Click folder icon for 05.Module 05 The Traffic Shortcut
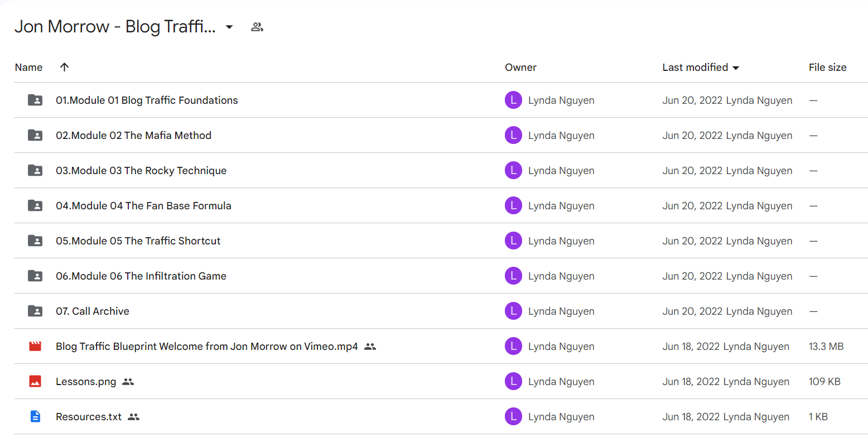868x442 pixels. pyautogui.click(x=35, y=241)
